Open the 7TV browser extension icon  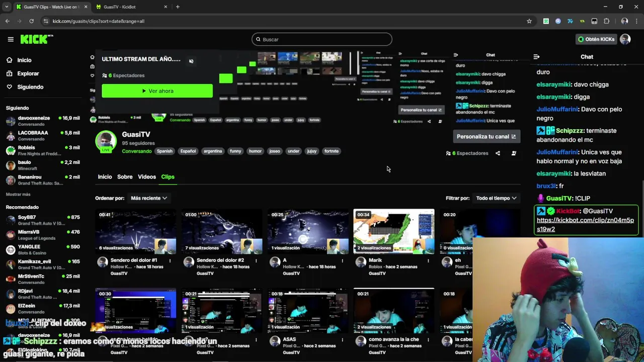click(x=570, y=21)
